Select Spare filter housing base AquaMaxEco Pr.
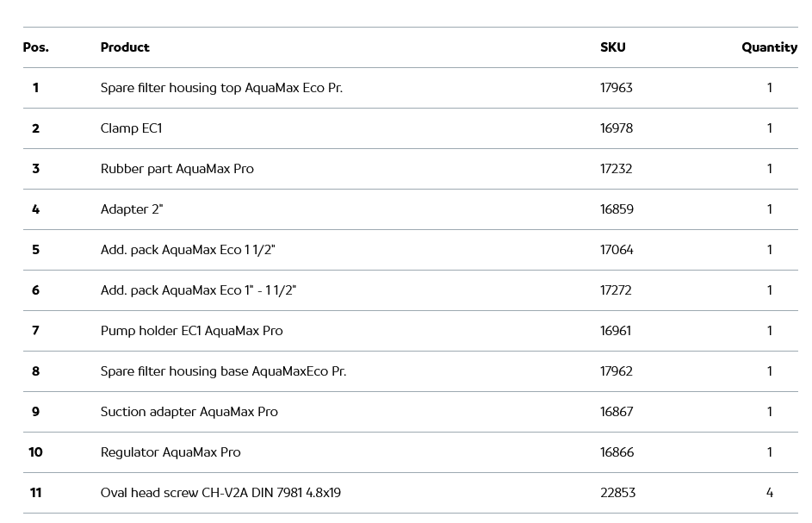The height and width of the screenshot is (523, 812). click(223, 371)
